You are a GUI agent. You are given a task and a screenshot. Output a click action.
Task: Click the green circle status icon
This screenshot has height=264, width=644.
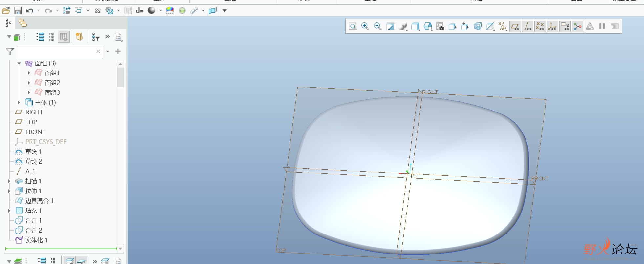[182, 10]
